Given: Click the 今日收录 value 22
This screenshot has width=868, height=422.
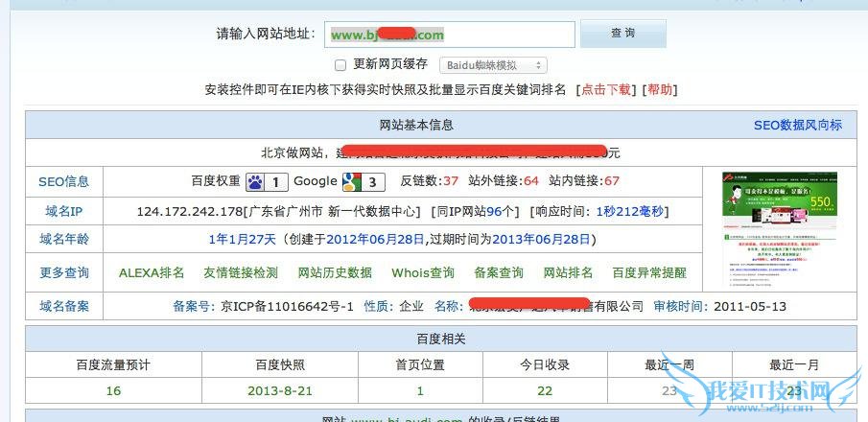Looking at the screenshot, I should (x=545, y=391).
